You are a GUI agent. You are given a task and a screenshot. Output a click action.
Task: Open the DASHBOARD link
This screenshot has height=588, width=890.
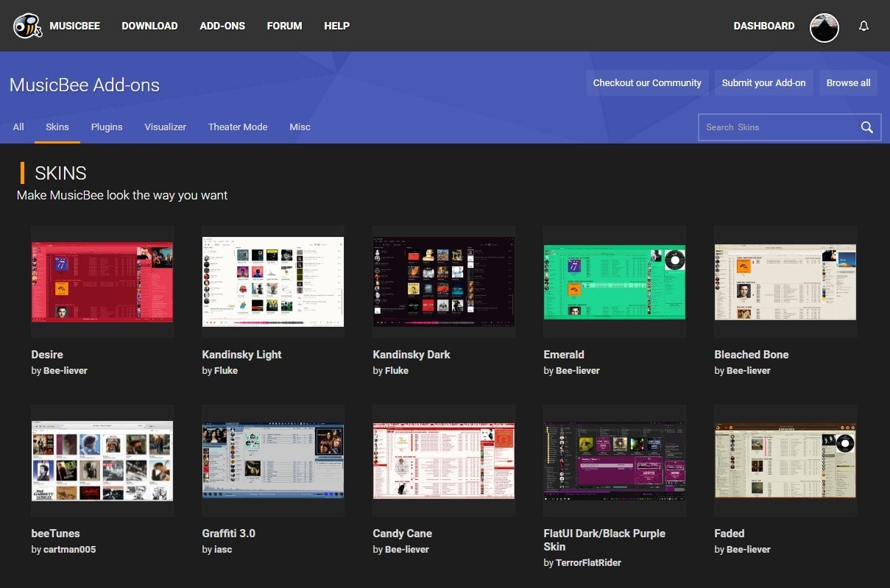tap(764, 26)
